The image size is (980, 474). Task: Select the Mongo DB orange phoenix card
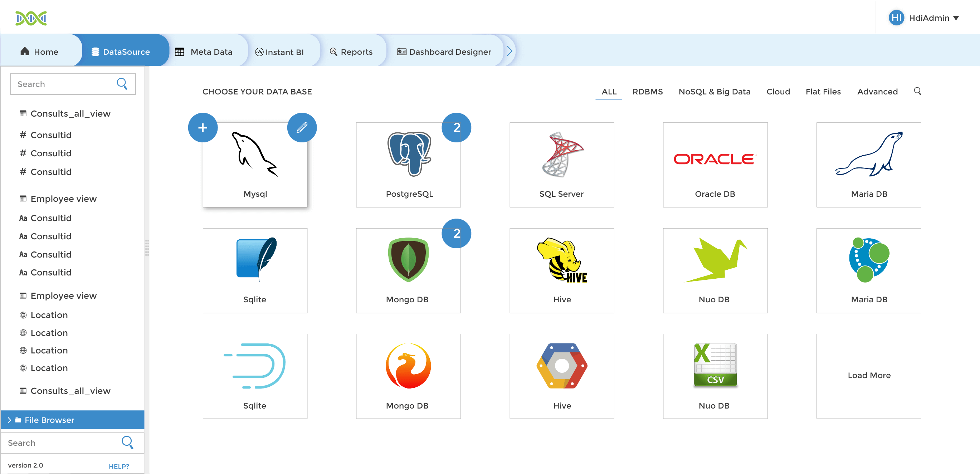(408, 376)
